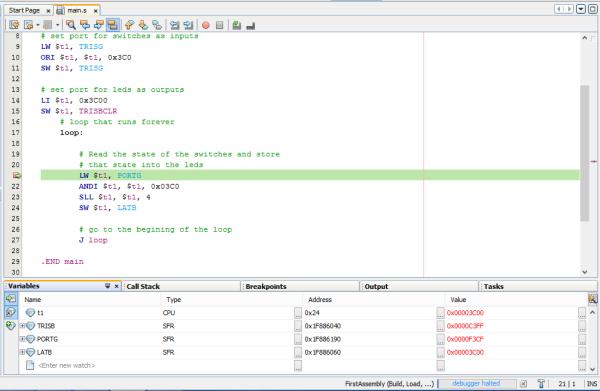The width and height of the screenshot is (600, 391).
Task: Close the main.s tab
Action: tap(95, 11)
